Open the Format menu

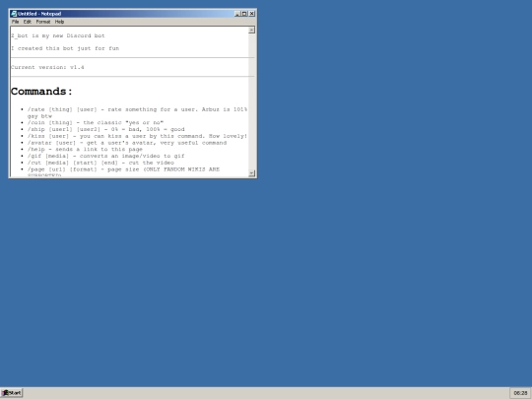coord(43,22)
